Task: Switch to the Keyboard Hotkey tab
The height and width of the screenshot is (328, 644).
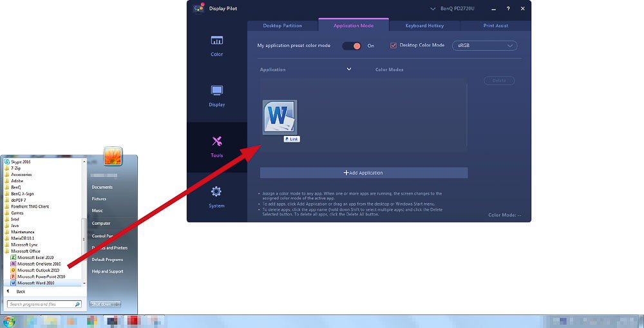Action: click(x=424, y=26)
